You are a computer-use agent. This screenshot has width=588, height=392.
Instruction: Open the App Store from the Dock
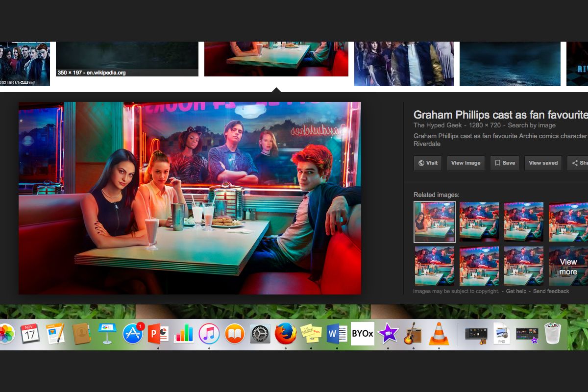[x=133, y=334]
